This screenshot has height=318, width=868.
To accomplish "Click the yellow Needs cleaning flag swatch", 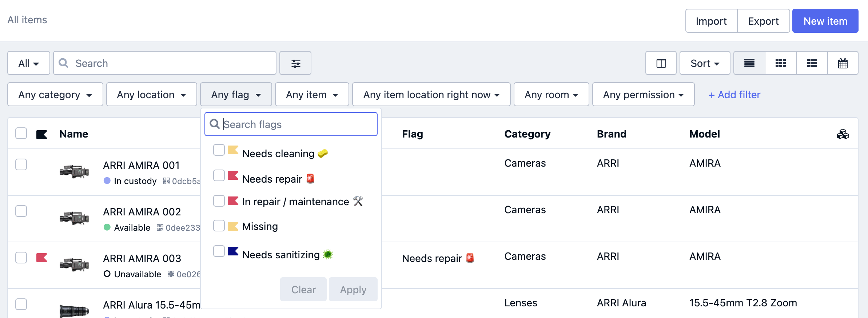I will pyautogui.click(x=233, y=150).
